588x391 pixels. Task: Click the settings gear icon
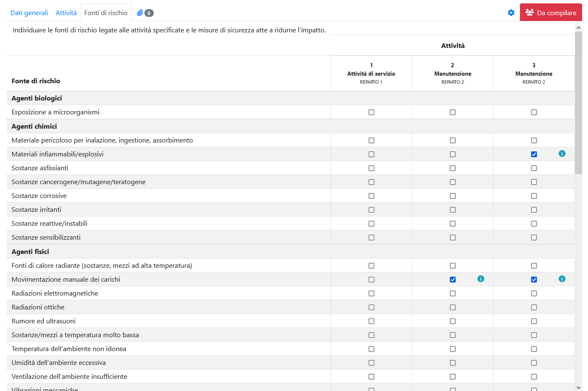[511, 13]
